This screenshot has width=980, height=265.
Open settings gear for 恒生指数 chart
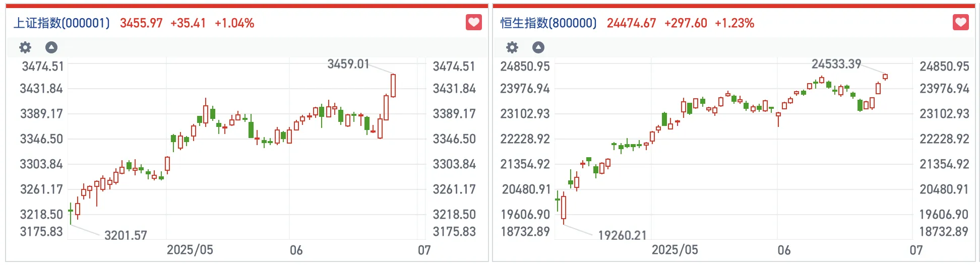(512, 47)
